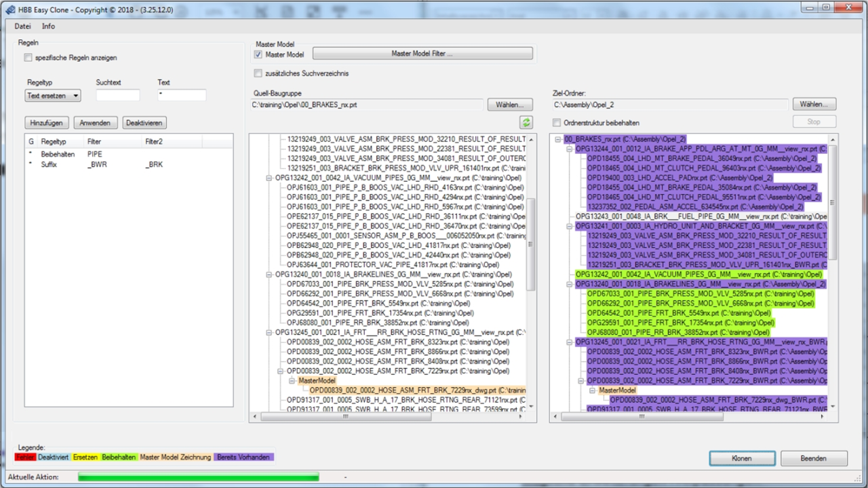
Task: Click the yellow Ersetzen legend swatch
Action: 85,457
